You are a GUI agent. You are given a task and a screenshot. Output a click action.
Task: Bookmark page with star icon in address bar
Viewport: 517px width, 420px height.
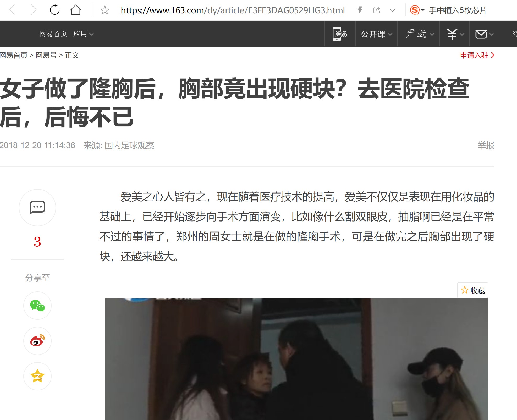point(105,10)
